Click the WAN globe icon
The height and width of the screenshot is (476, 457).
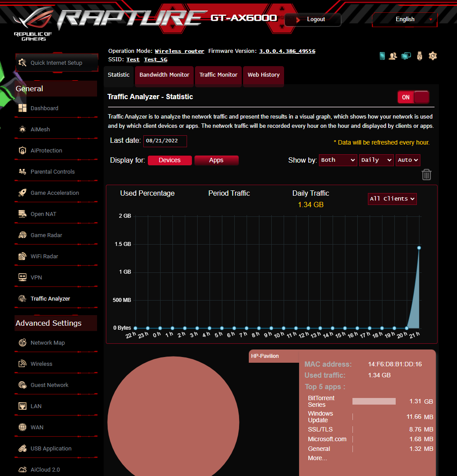[22, 427]
